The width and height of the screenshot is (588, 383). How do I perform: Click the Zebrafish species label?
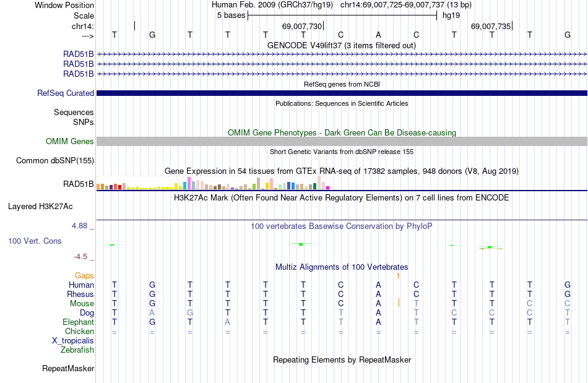click(x=77, y=350)
